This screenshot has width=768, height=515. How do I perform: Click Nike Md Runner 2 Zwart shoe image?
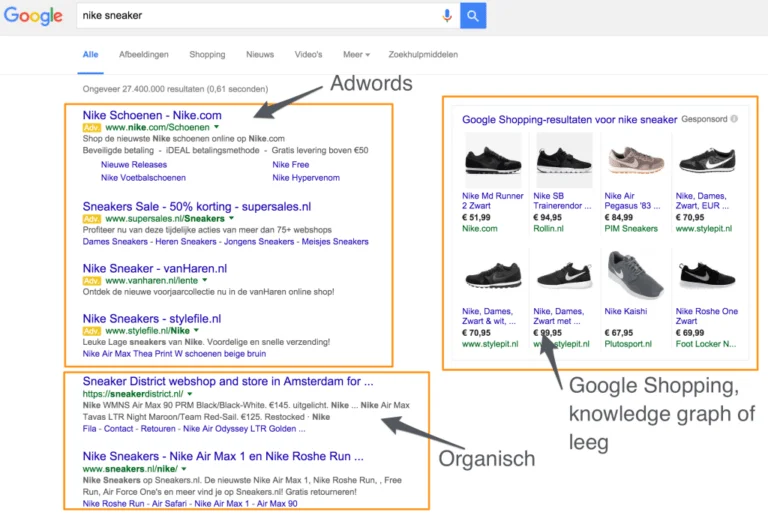tap(493, 160)
